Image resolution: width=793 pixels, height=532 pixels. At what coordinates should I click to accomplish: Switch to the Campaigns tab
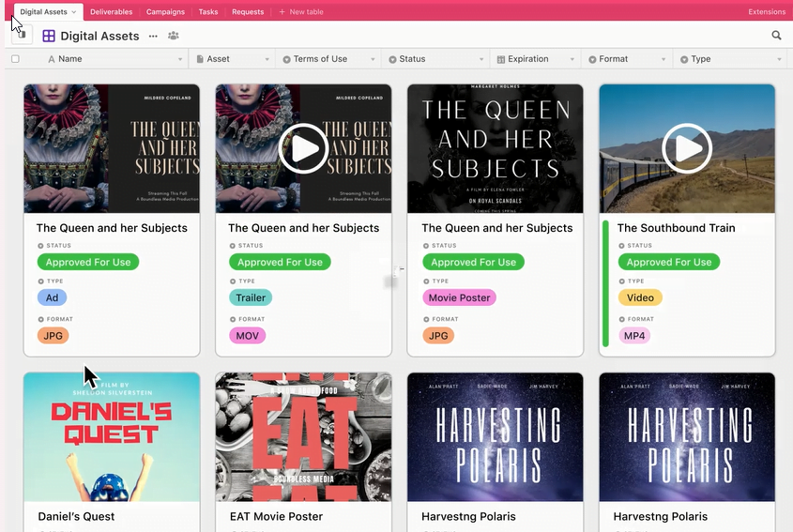[x=165, y=11]
